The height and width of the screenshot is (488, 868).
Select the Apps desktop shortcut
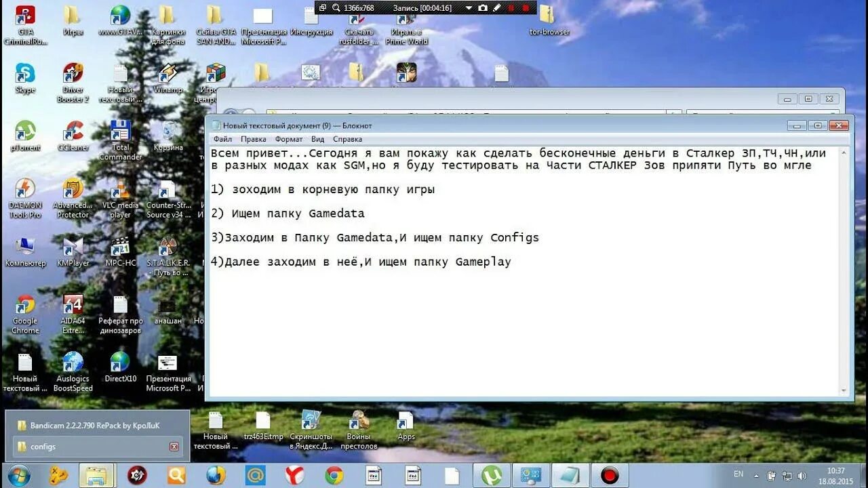coord(406,425)
